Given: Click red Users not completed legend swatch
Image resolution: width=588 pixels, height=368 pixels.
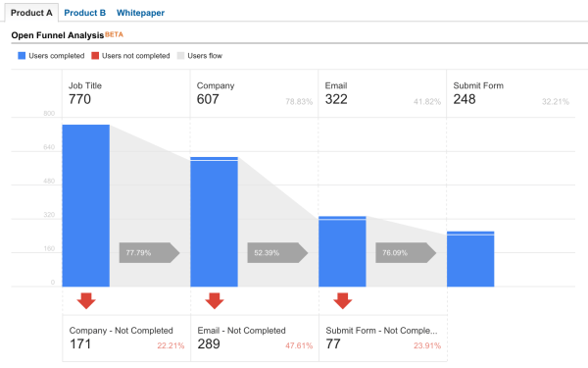Looking at the screenshot, I should 95,56.
